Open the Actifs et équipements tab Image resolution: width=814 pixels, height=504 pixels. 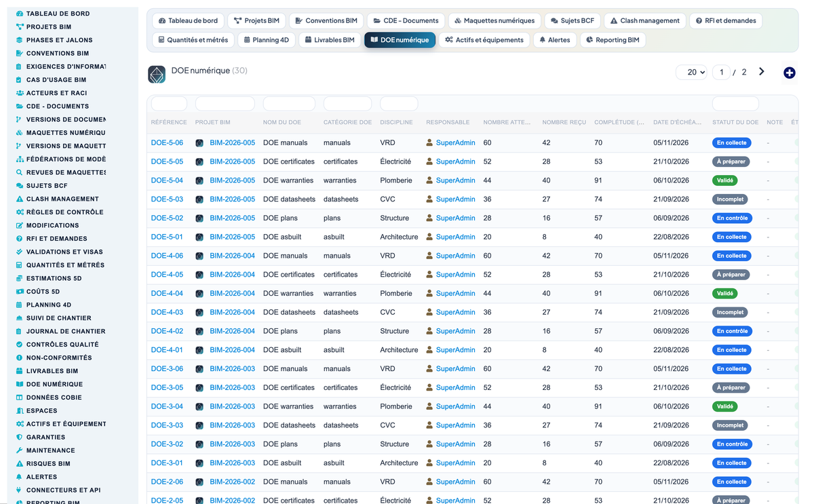point(484,40)
